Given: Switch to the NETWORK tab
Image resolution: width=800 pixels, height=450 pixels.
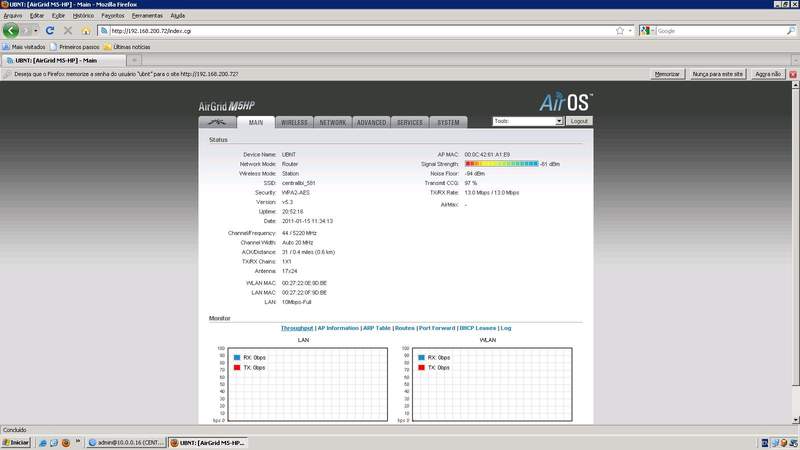Looking at the screenshot, I should point(333,122).
